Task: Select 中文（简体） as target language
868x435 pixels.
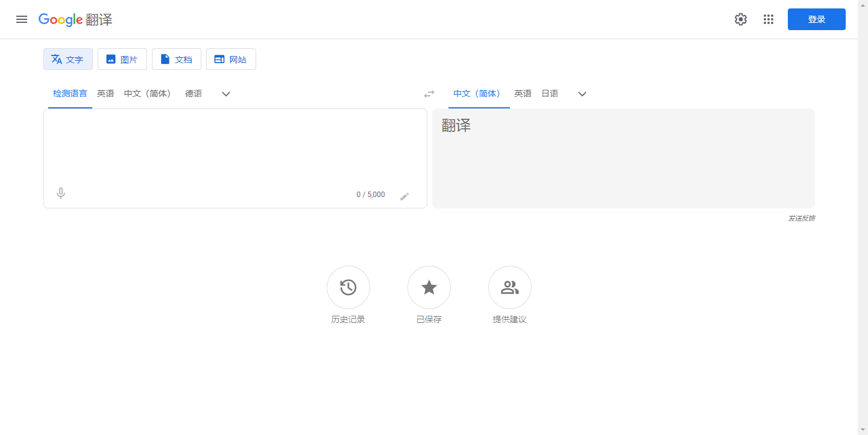Action: (479, 93)
